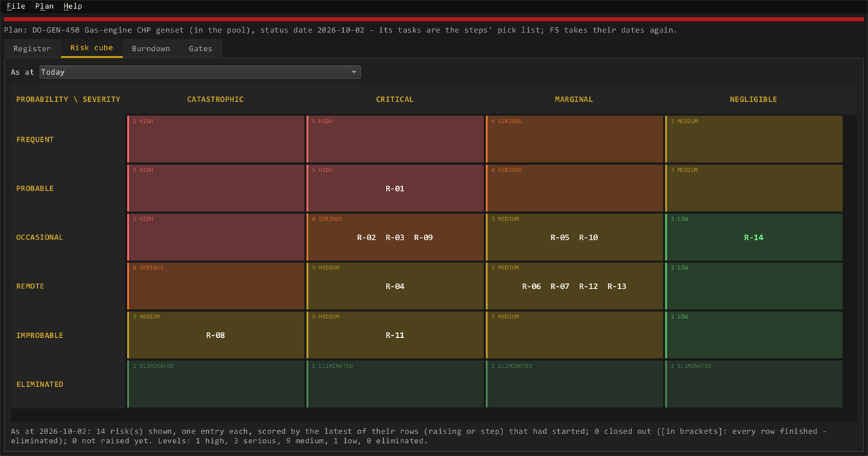Open the Plan menu
Screen dimensions: 868x456
44,6
